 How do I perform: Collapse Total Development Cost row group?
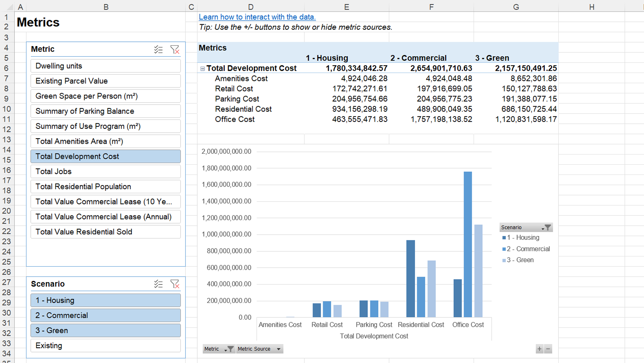(x=202, y=69)
